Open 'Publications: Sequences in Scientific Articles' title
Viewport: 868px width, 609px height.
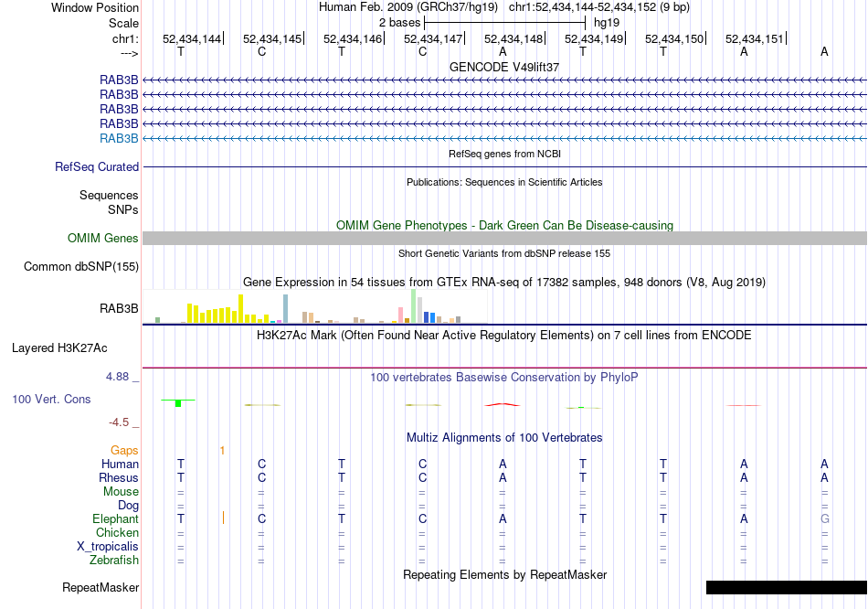click(x=504, y=182)
